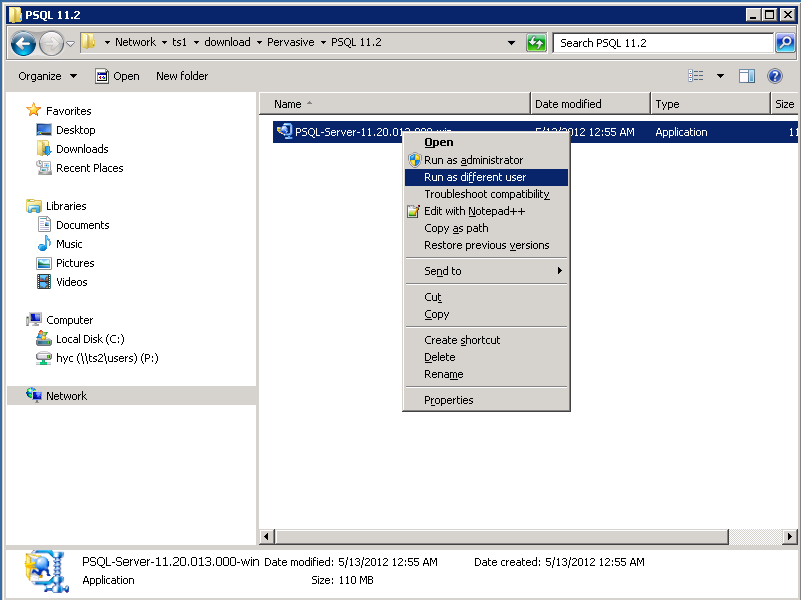Image resolution: width=801 pixels, height=600 pixels.
Task: Choose Run as administrator
Action: click(x=473, y=160)
